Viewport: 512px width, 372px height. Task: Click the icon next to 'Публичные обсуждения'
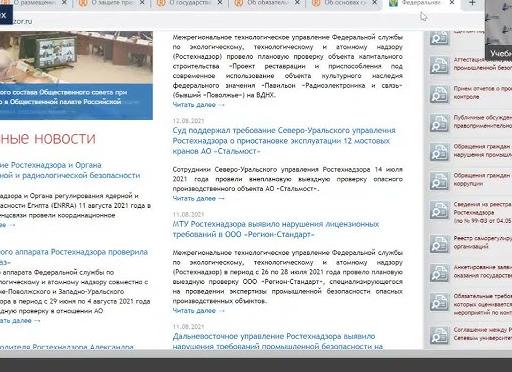pos(439,123)
